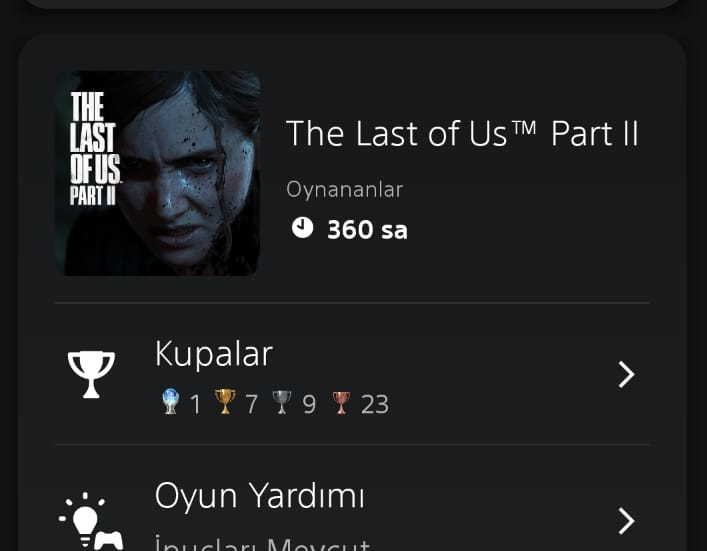Click the platinum trophy count 1
Screen dimensions: 707x551
pos(195,404)
